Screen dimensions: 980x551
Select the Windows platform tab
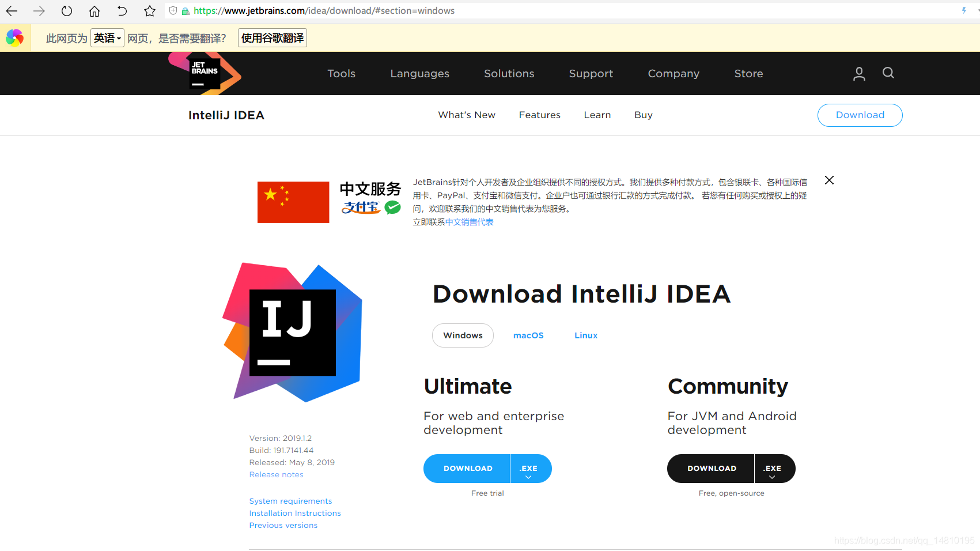463,335
